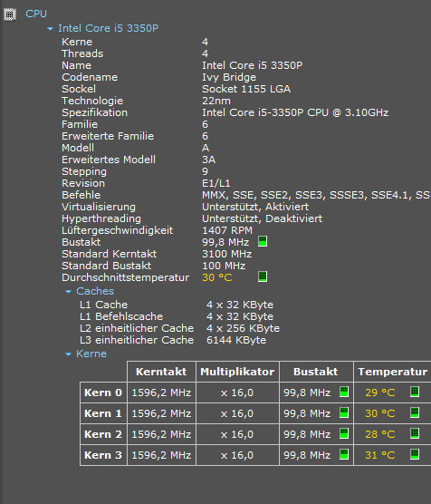The width and height of the screenshot is (431, 504).
Task: Click the CPU chip icon at top
Action: (x=10, y=15)
